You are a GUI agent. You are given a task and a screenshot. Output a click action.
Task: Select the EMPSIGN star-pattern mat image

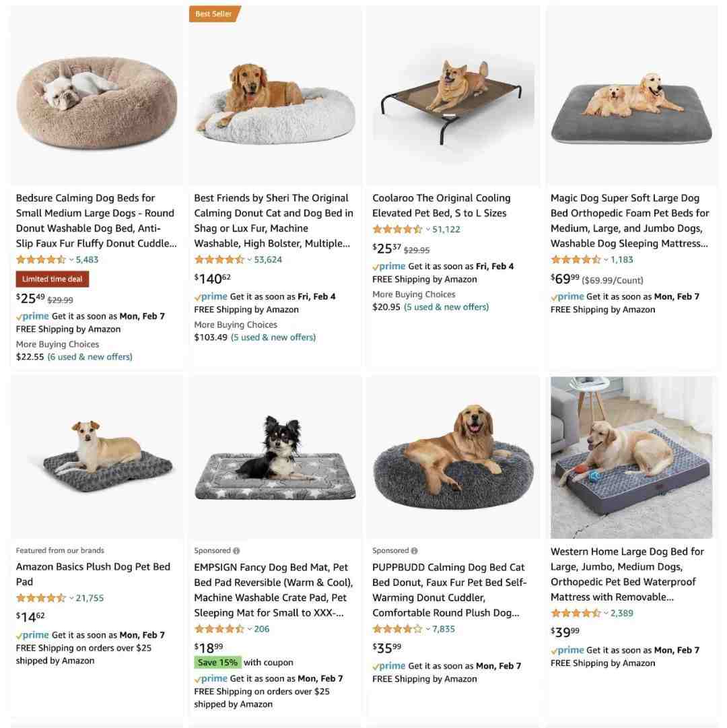click(x=275, y=458)
